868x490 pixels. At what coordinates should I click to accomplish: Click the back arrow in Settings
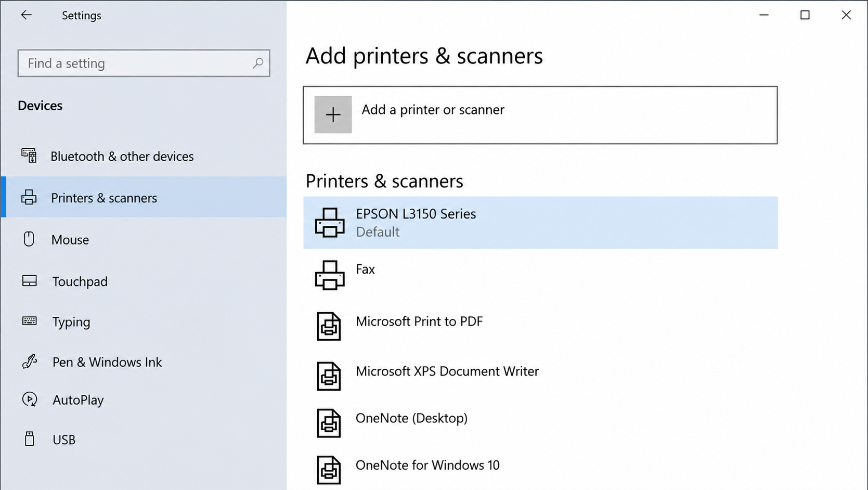26,15
